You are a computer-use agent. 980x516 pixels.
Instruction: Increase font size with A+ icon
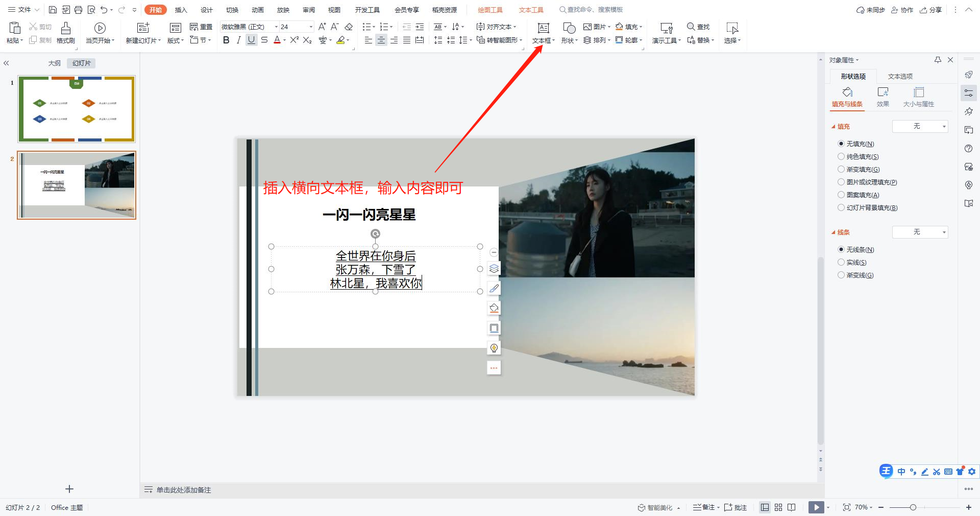click(322, 27)
